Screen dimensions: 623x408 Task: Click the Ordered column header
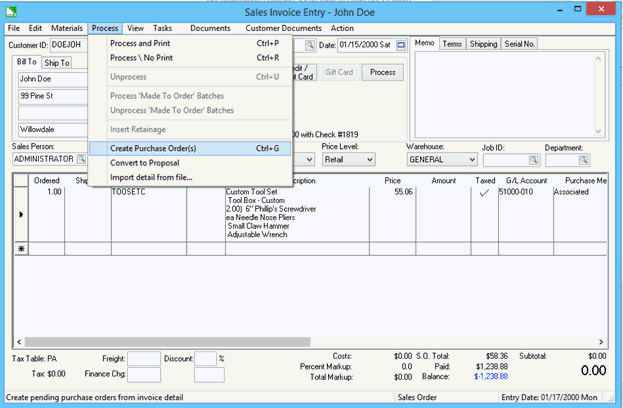pos(46,181)
